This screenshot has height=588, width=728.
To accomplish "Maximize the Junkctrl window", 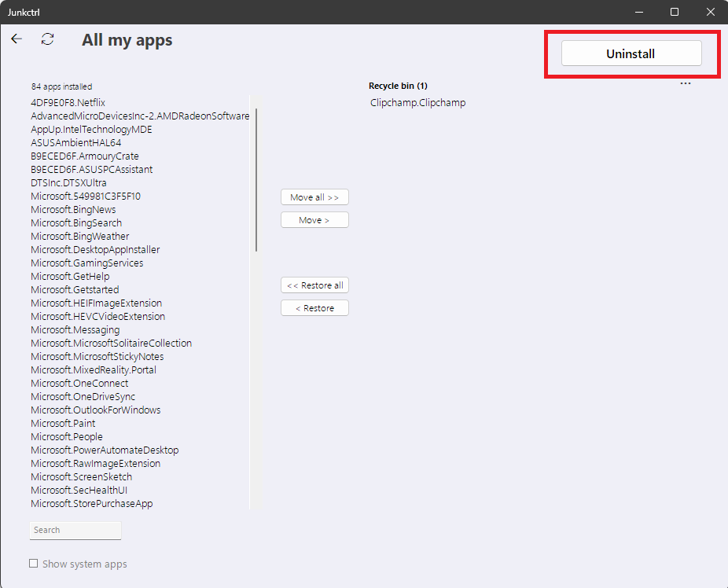I will click(675, 12).
